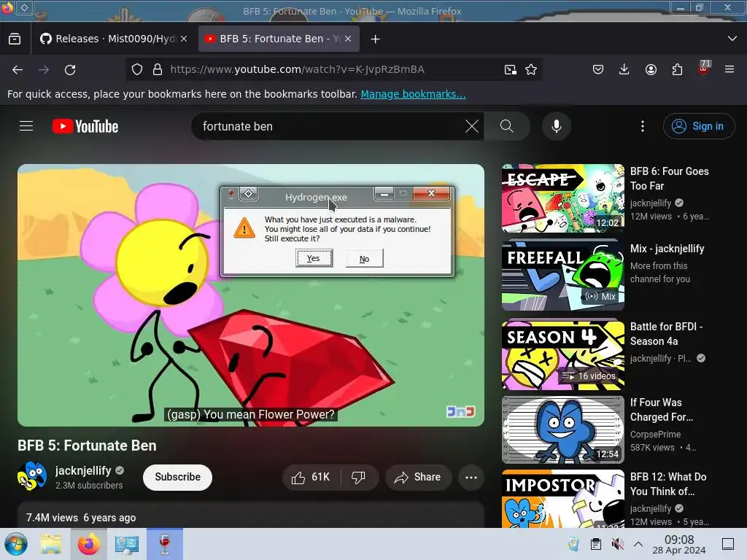Viewport: 747px width, 560px height.
Task: Click No in the Hydrogen.exe dialog
Action: click(365, 259)
